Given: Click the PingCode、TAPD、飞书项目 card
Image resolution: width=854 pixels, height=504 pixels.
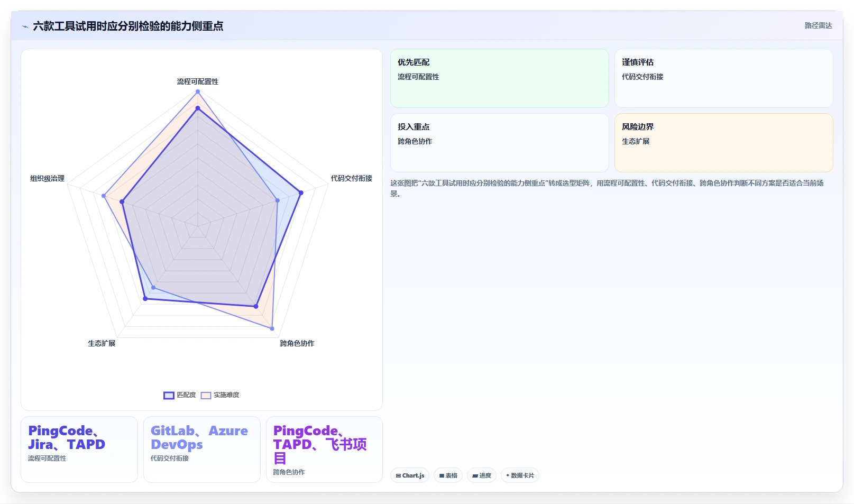Looking at the screenshot, I should pos(324,450).
